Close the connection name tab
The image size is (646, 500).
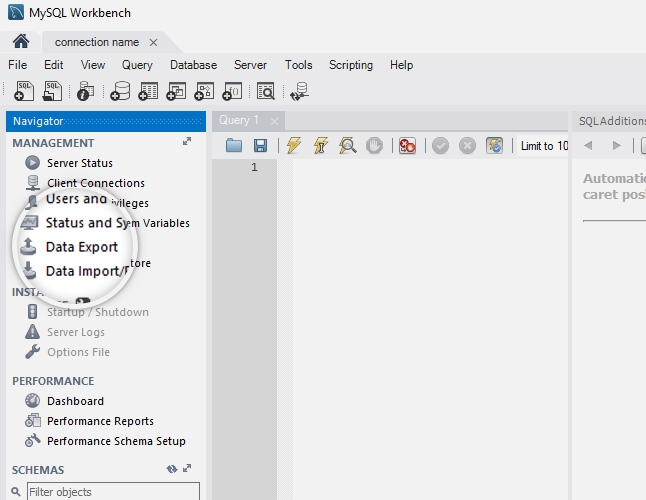[153, 42]
